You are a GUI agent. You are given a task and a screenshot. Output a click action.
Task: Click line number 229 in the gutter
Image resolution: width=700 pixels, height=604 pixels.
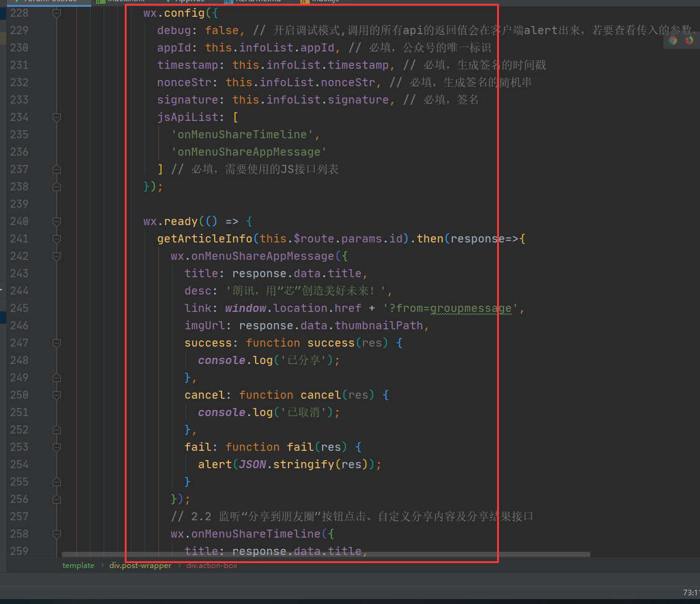pyautogui.click(x=19, y=30)
